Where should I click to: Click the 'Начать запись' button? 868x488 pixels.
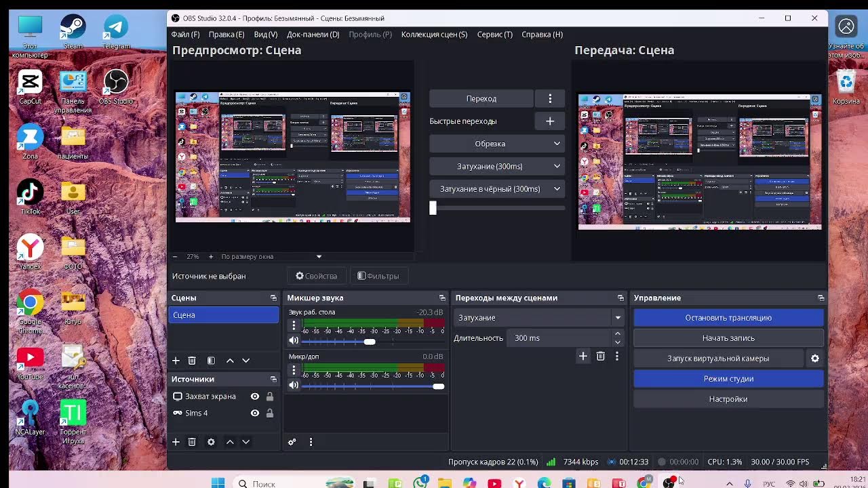coord(728,338)
